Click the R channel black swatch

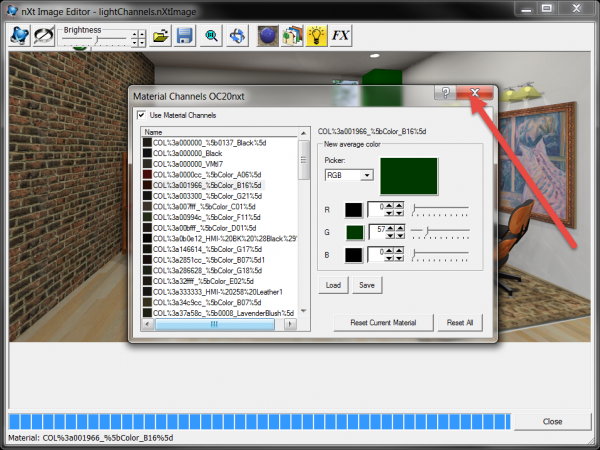point(354,210)
